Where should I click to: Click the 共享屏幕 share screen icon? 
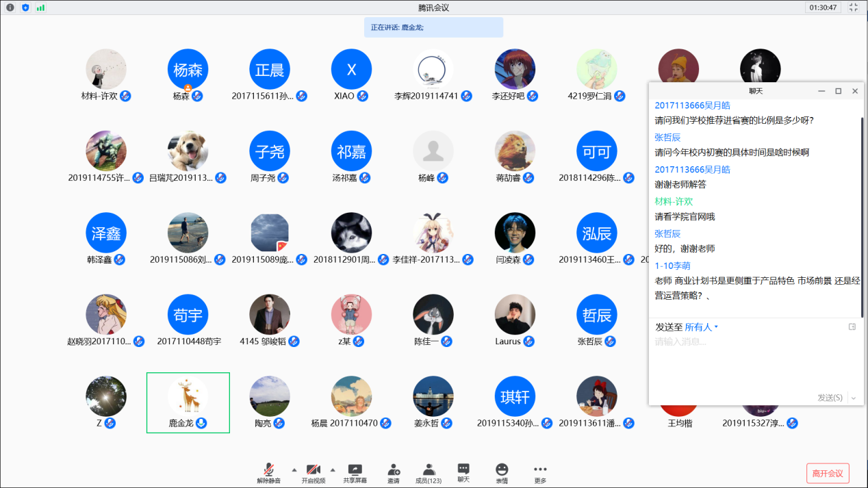pos(355,470)
